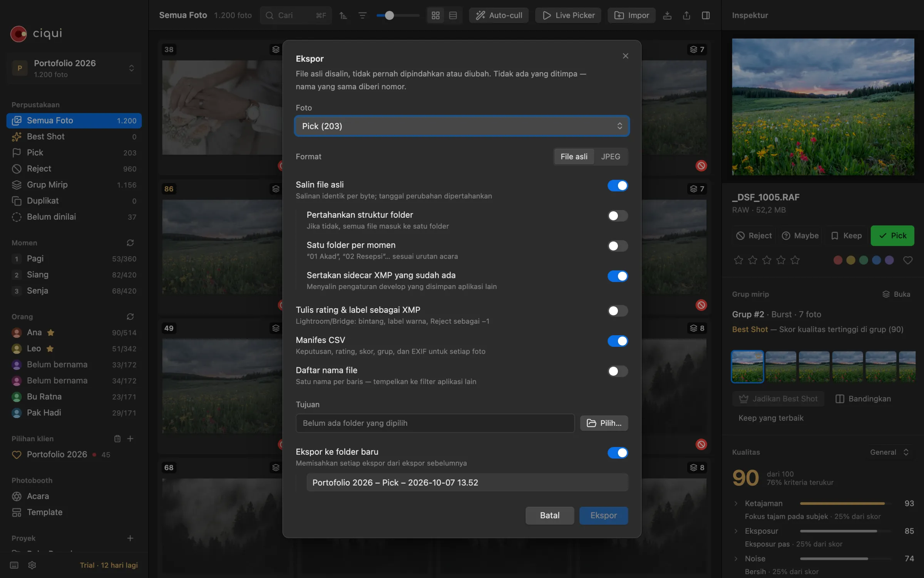The width and height of the screenshot is (924, 578).
Task: Click the sort order icon in toolbar
Action: pyautogui.click(x=343, y=15)
